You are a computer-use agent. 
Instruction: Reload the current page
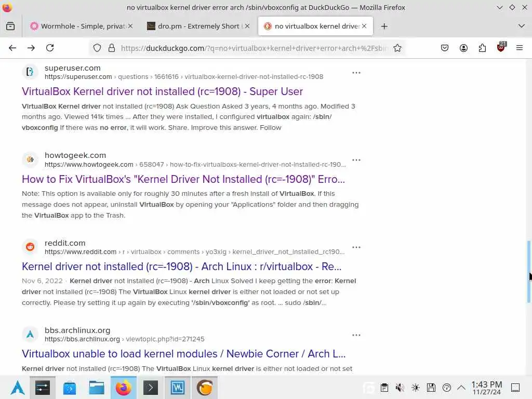(x=50, y=48)
